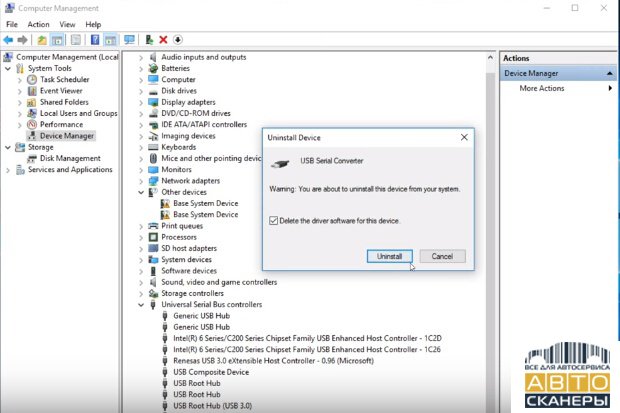The image size is (620, 413).
Task: Click the Back arrow toolbar icon
Action: tap(8, 40)
